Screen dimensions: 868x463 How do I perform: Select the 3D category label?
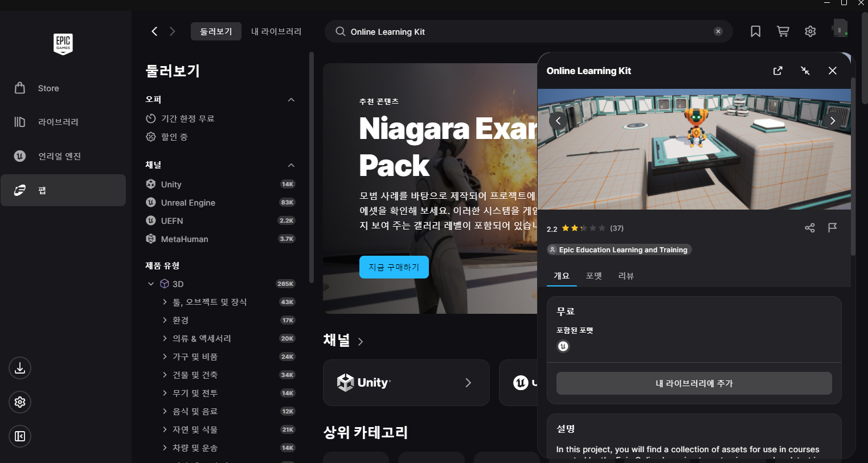(x=178, y=284)
